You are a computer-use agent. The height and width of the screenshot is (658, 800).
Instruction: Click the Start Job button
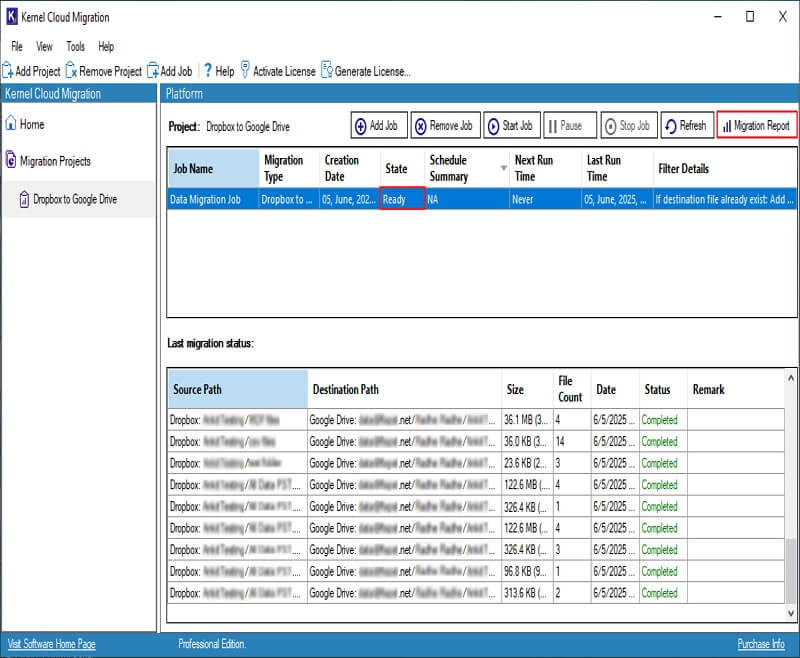coord(512,125)
